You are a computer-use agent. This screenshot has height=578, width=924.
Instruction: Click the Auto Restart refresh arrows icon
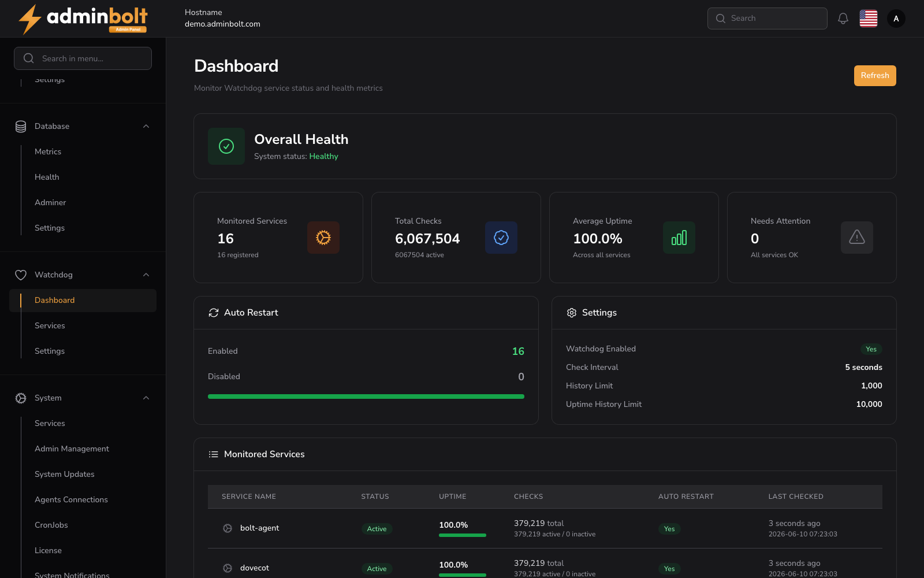[214, 313]
